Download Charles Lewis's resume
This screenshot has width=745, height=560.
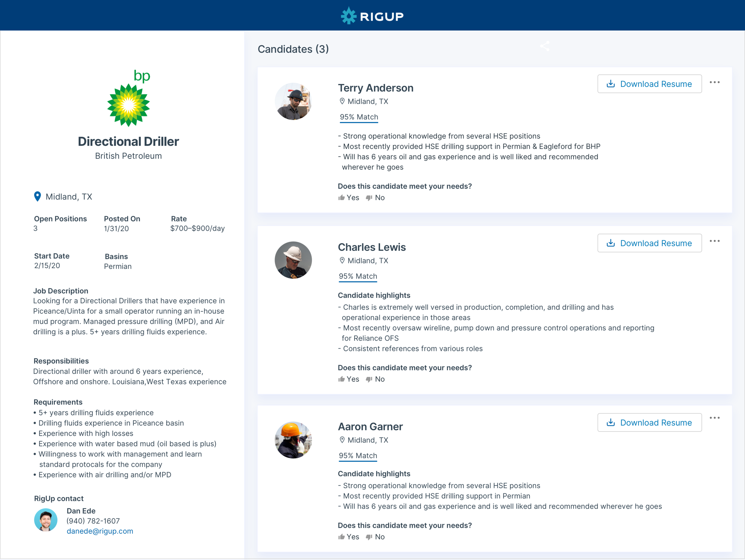650,243
